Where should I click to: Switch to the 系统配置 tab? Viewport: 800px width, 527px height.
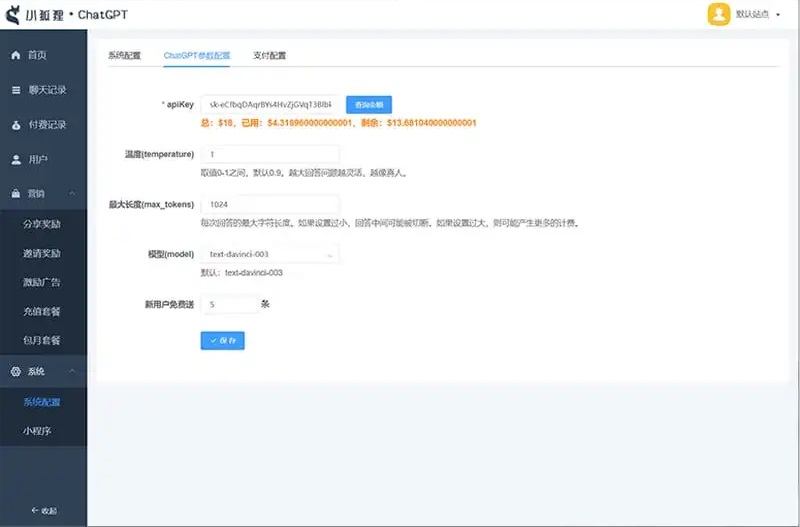point(125,55)
